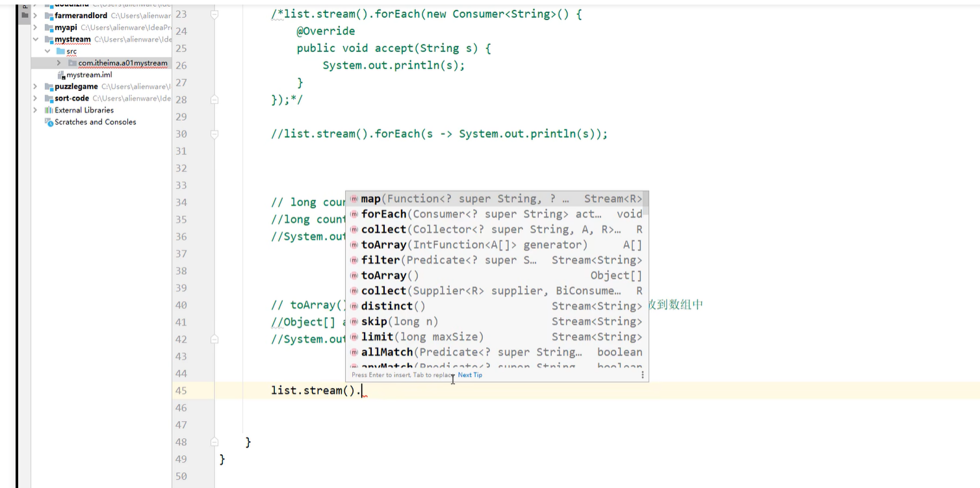Open completion popup options via vertical dots icon
This screenshot has width=980, height=488.
coord(642,374)
